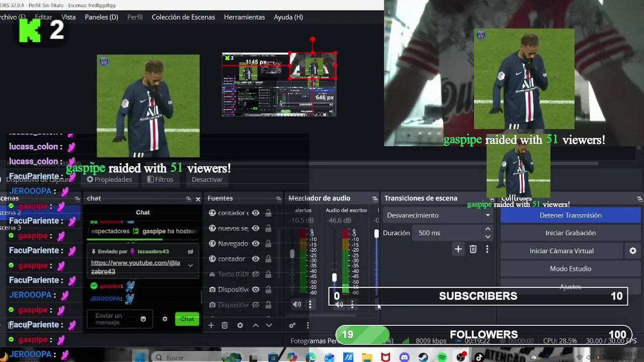Open audio mixer menu beside gears icon
644x362 pixels.
(307, 325)
